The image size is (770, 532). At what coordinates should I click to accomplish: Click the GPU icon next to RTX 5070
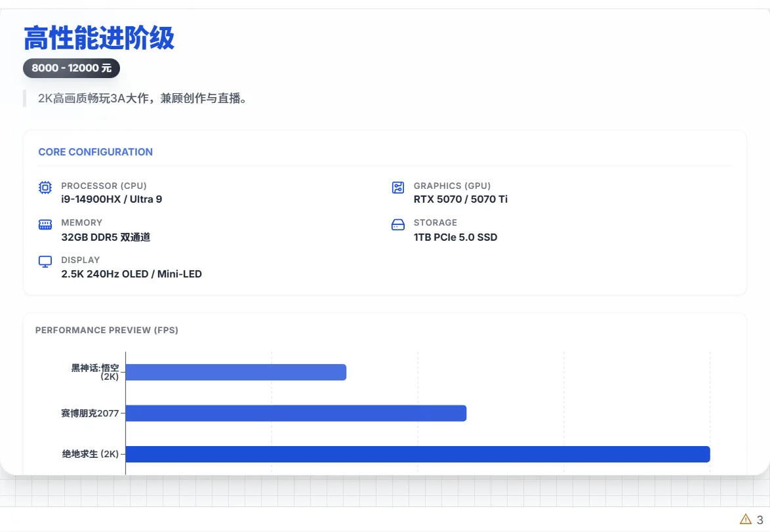[397, 187]
